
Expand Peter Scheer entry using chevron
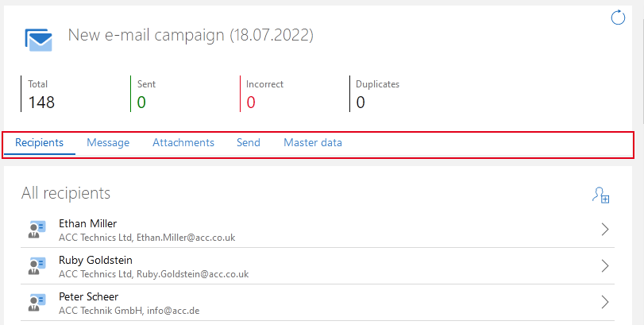[x=605, y=302]
